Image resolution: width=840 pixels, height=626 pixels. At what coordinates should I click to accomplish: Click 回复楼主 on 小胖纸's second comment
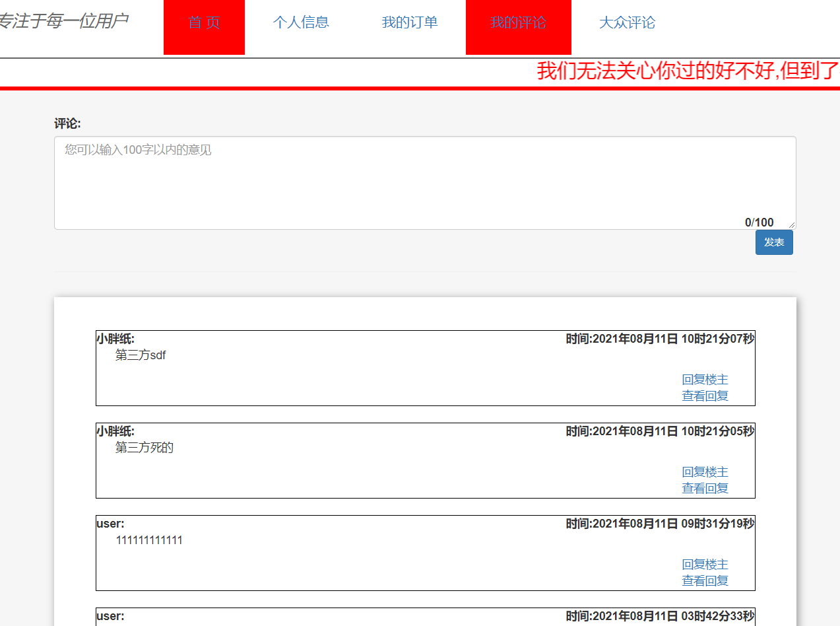[x=705, y=471]
